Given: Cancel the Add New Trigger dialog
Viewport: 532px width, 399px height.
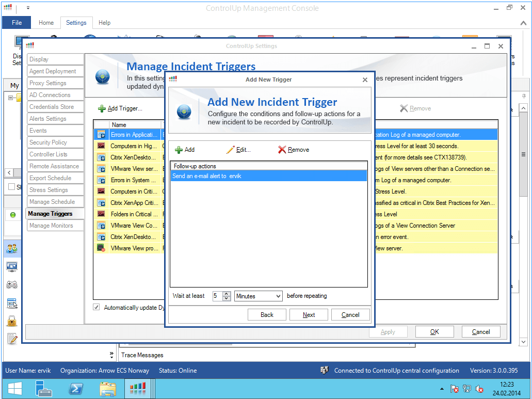Looking at the screenshot, I should pos(350,315).
